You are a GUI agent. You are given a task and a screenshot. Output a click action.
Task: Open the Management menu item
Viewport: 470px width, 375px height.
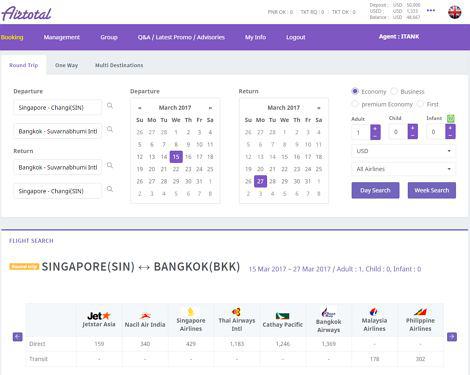[x=62, y=37]
